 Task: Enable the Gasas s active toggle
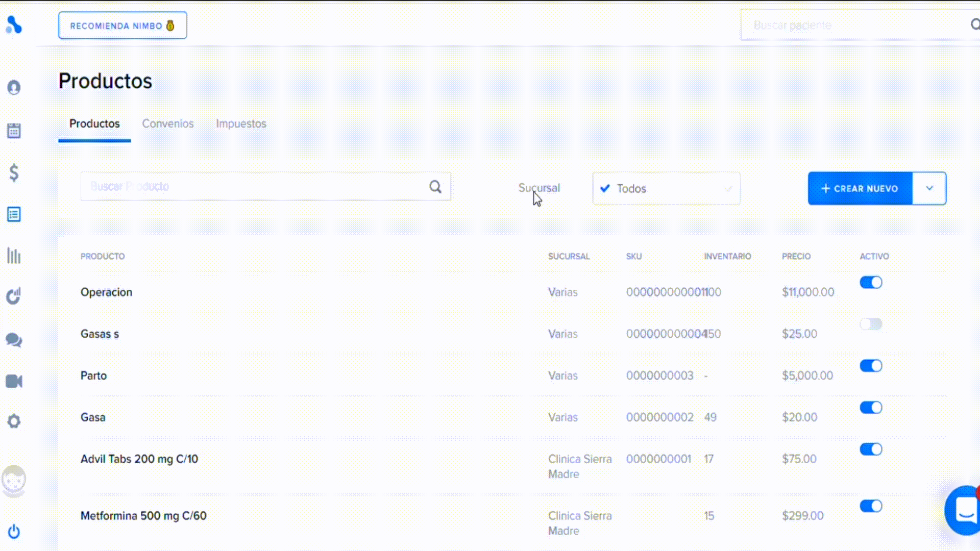(871, 324)
